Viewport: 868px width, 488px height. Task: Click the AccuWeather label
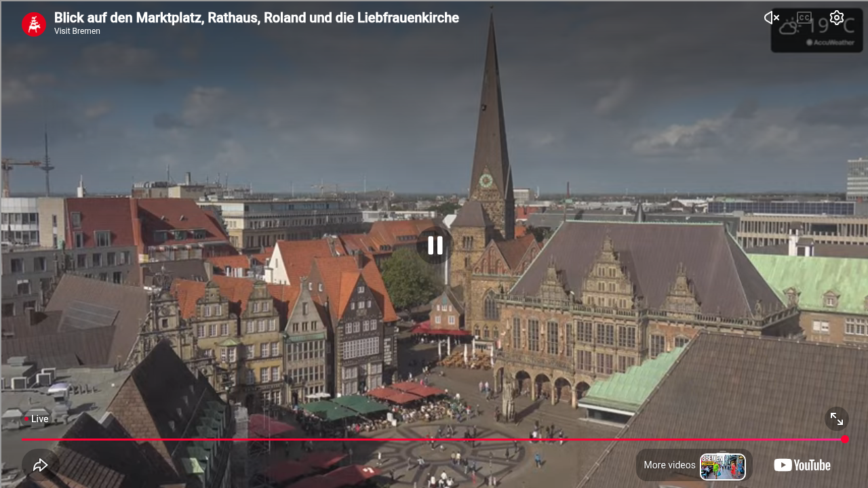tap(830, 42)
